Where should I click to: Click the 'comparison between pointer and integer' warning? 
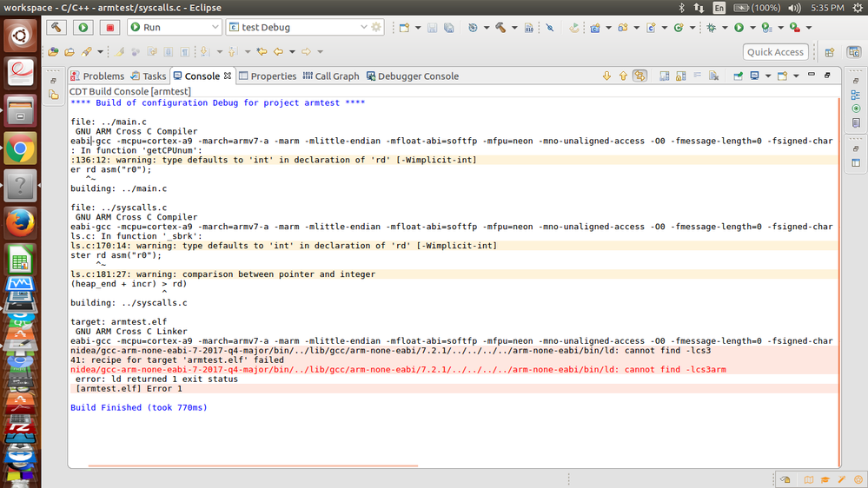click(x=222, y=274)
